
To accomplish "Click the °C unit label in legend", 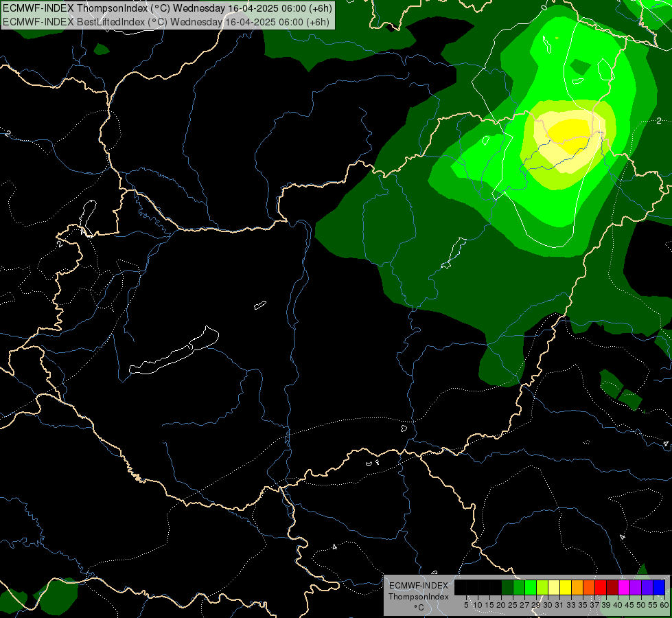I will [x=419, y=608].
